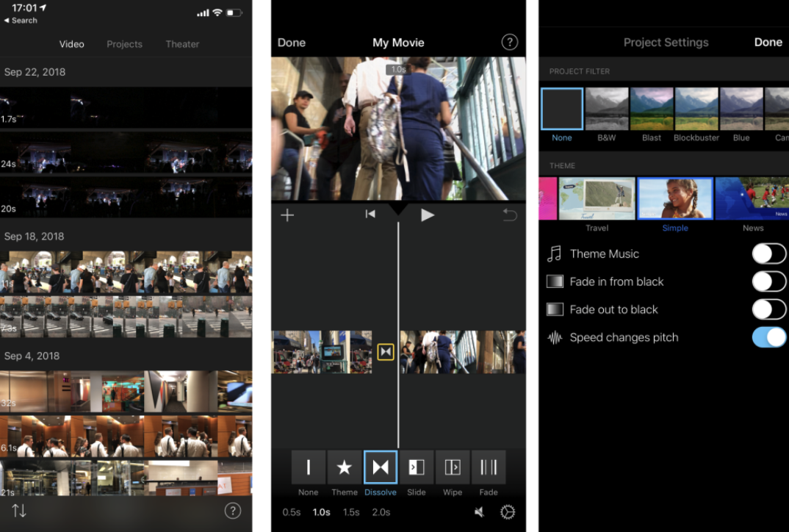Screen dimensions: 789x532
Task: Switch to the Projects tab
Action: point(124,44)
